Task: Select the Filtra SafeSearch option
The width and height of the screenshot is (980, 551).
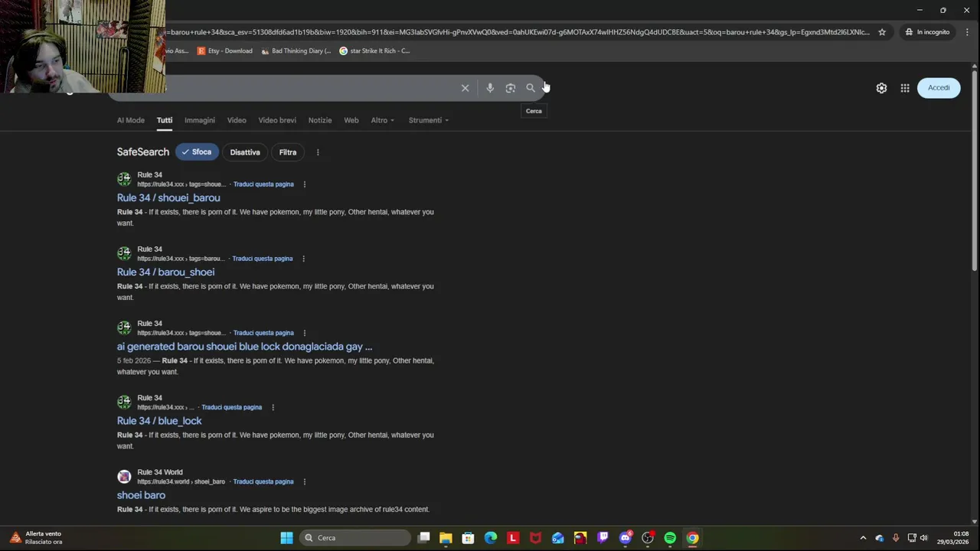Action: pos(288,152)
